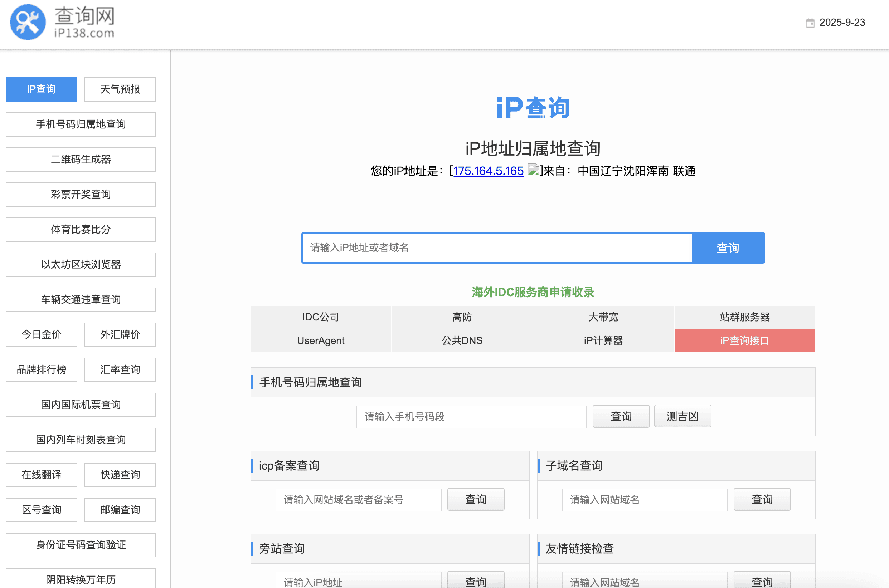This screenshot has height=588, width=889.
Task: Open the iP计算器 tool
Action: pyautogui.click(x=603, y=340)
